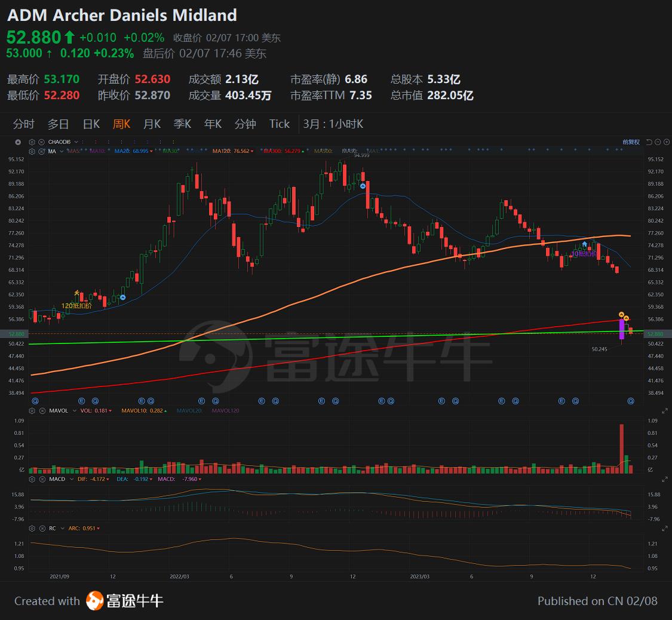This screenshot has width=672, height=620.
Task: Toggle the MA5 line label
Action: pos(73,151)
